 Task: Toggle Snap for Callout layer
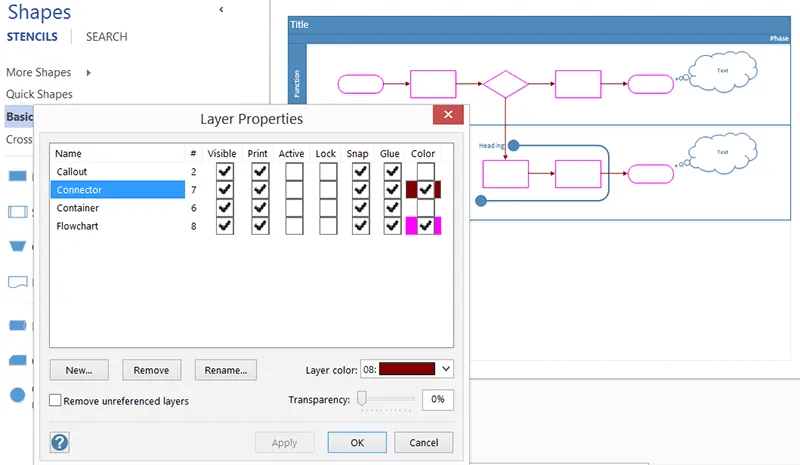pos(361,172)
